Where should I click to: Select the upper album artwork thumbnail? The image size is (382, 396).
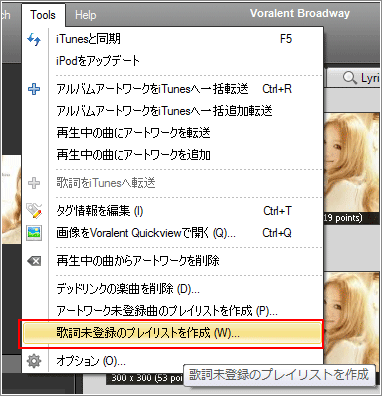352,163
